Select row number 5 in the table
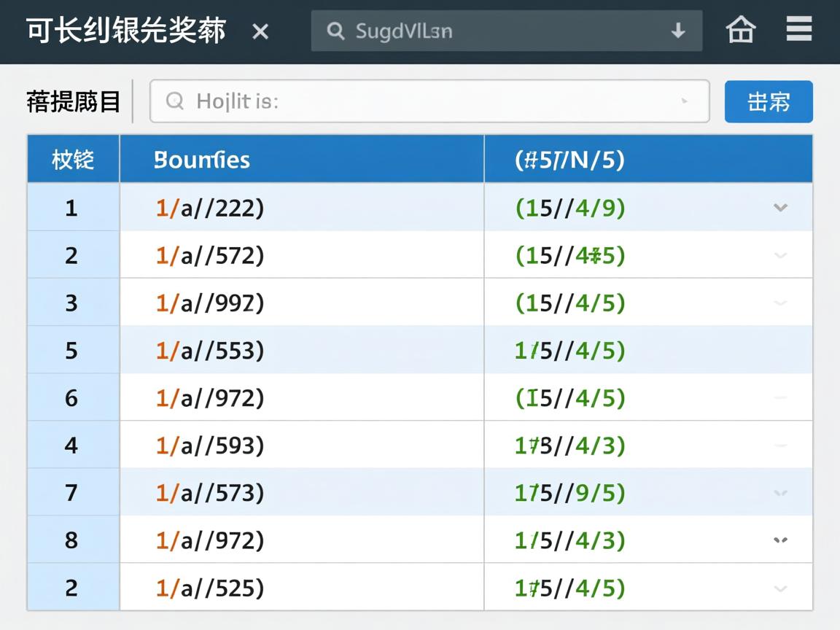The height and width of the screenshot is (630, 840). point(71,351)
